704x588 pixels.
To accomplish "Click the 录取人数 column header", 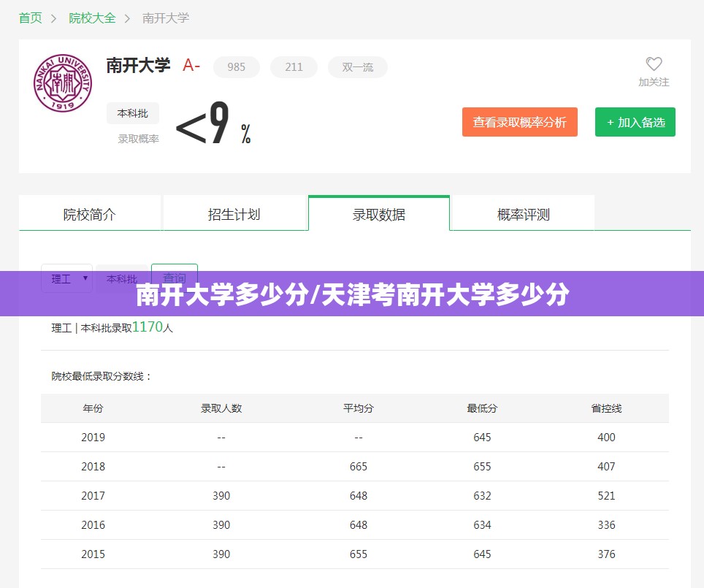I will pos(221,408).
